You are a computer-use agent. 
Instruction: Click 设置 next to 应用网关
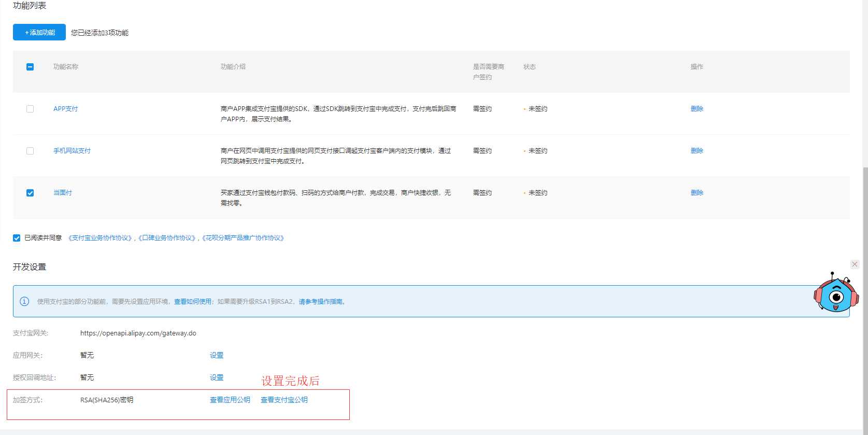click(x=217, y=355)
